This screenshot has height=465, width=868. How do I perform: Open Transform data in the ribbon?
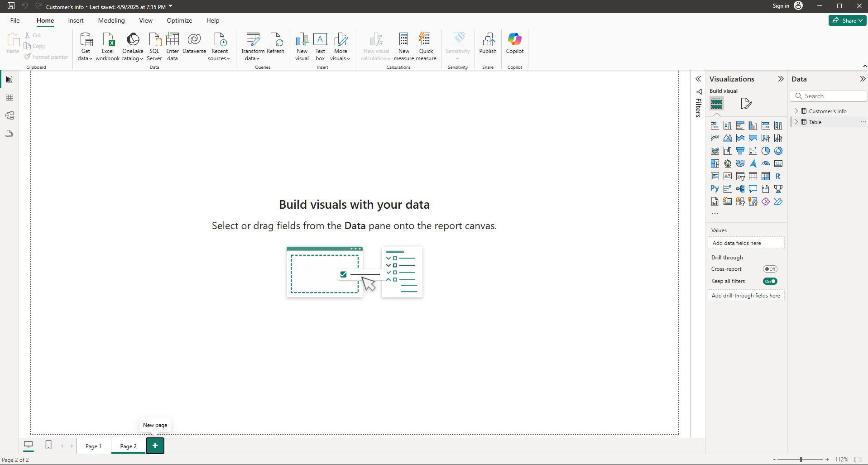tap(253, 41)
